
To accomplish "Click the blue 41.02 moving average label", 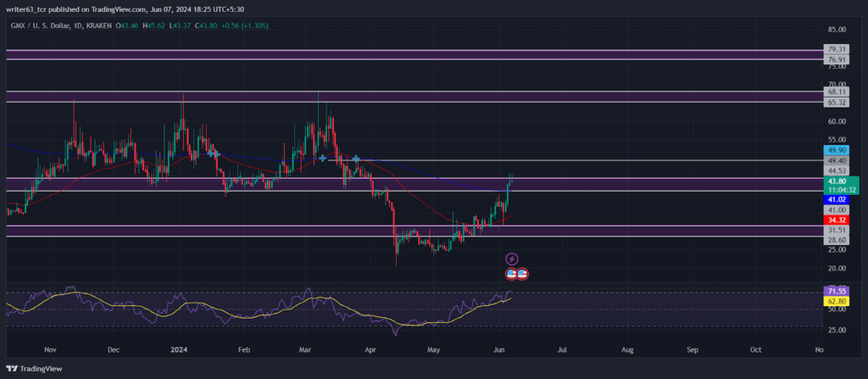I will click(x=835, y=199).
